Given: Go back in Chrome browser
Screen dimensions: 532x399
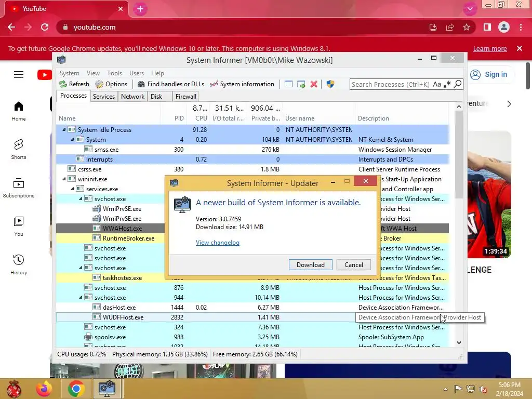Looking at the screenshot, I should click(11, 27).
